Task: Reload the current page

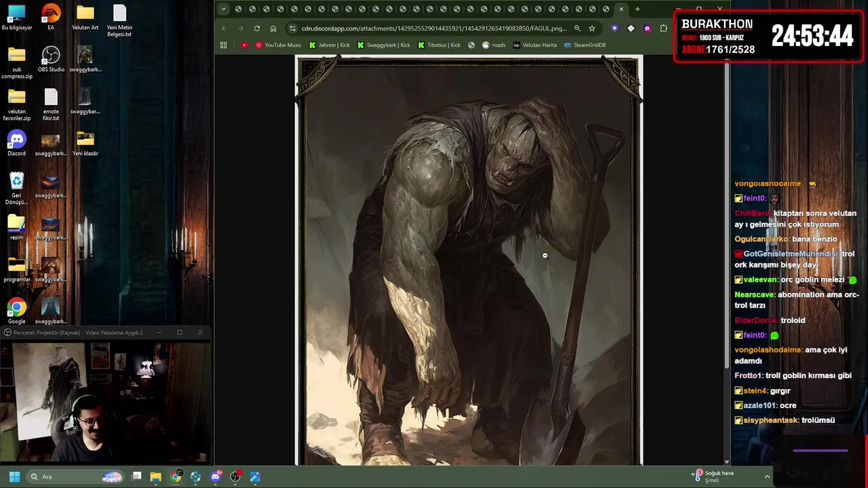Action: coord(257,28)
